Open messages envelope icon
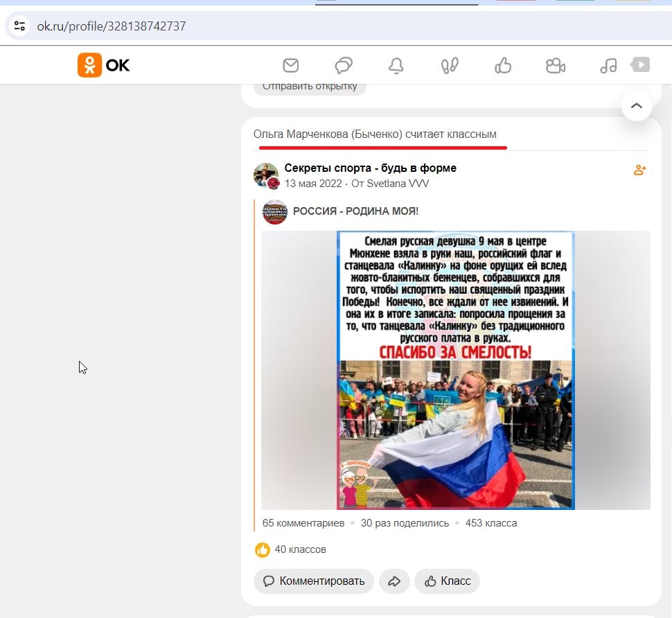 pos(290,66)
